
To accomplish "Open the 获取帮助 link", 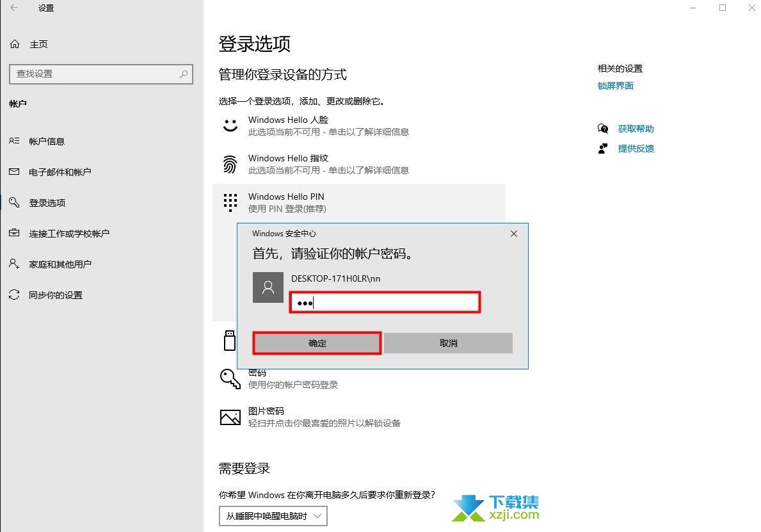I will [x=636, y=129].
